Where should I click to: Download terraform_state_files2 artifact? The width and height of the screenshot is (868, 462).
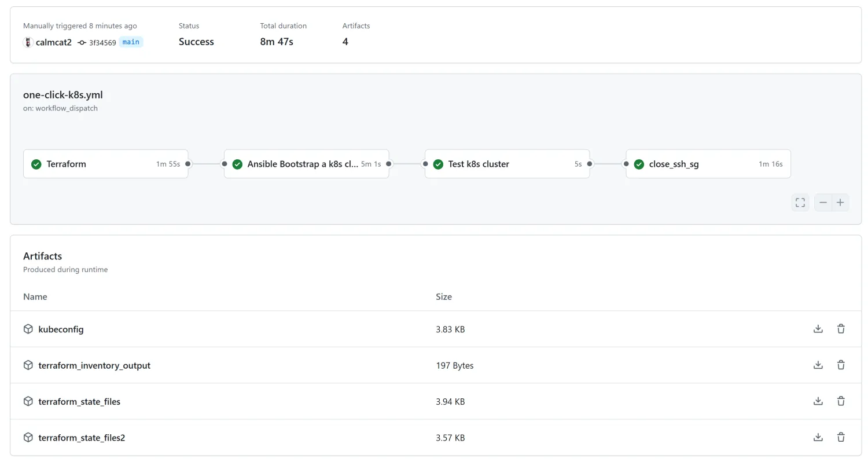(818, 438)
